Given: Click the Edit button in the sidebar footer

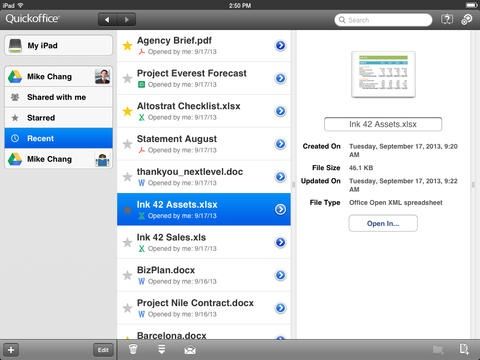Looking at the screenshot, I should [x=103, y=350].
